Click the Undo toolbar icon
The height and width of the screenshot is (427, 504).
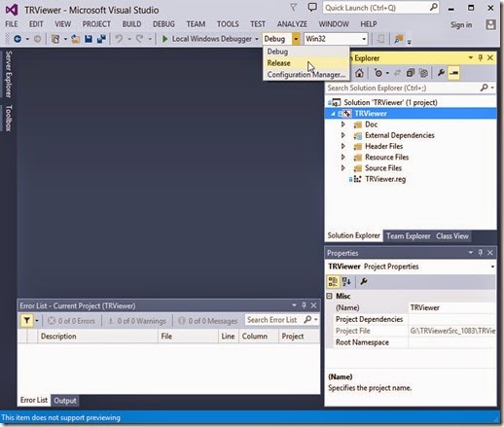[x=119, y=39]
